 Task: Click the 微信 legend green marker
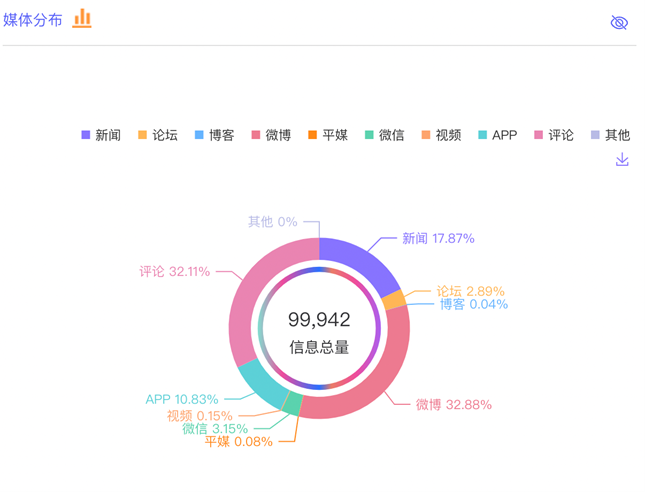370,135
